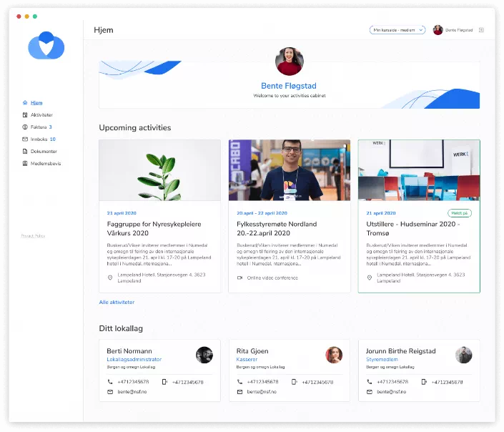Click mobile icon on Rita Gjoen card
Image resolution: width=504 pixels, height=432 pixels.
pos(294,382)
